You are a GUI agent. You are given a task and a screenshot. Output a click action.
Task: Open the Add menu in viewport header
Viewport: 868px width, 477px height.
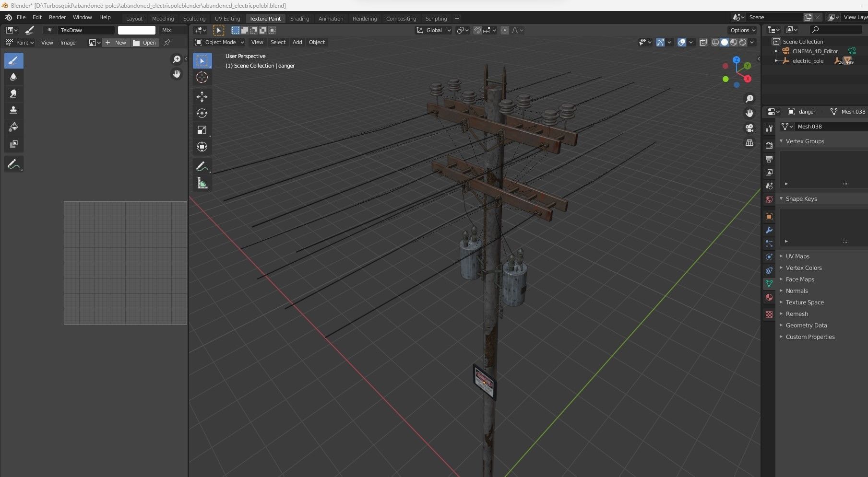pyautogui.click(x=297, y=42)
